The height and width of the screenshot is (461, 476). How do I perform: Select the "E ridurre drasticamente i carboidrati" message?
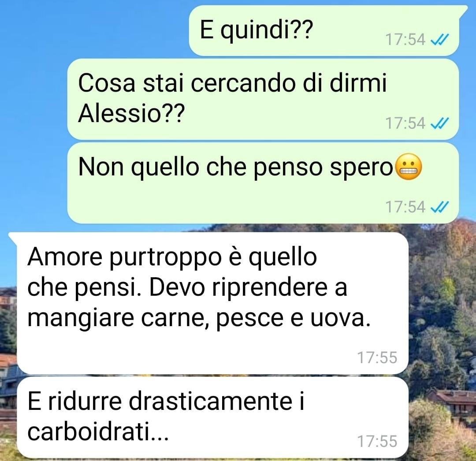pos(213,417)
